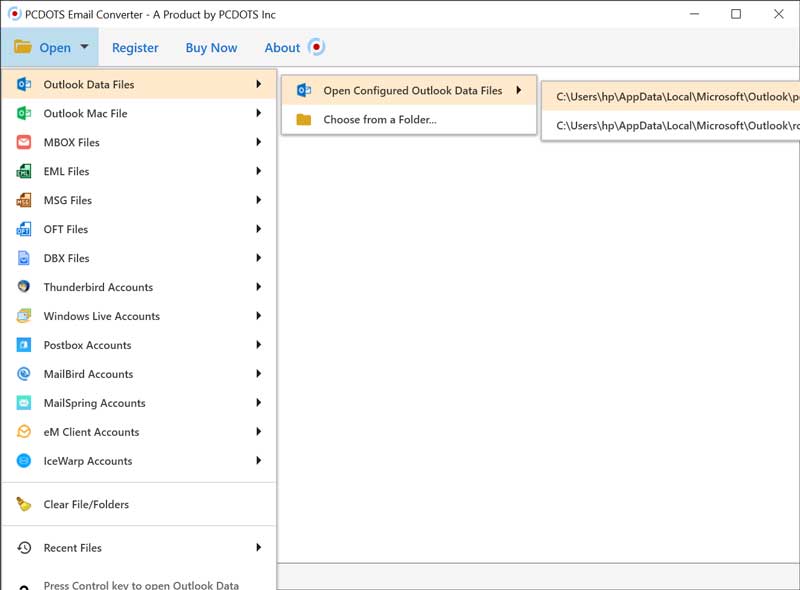
Task: Open the Recent Files menu entry
Action: pyautogui.click(x=139, y=548)
